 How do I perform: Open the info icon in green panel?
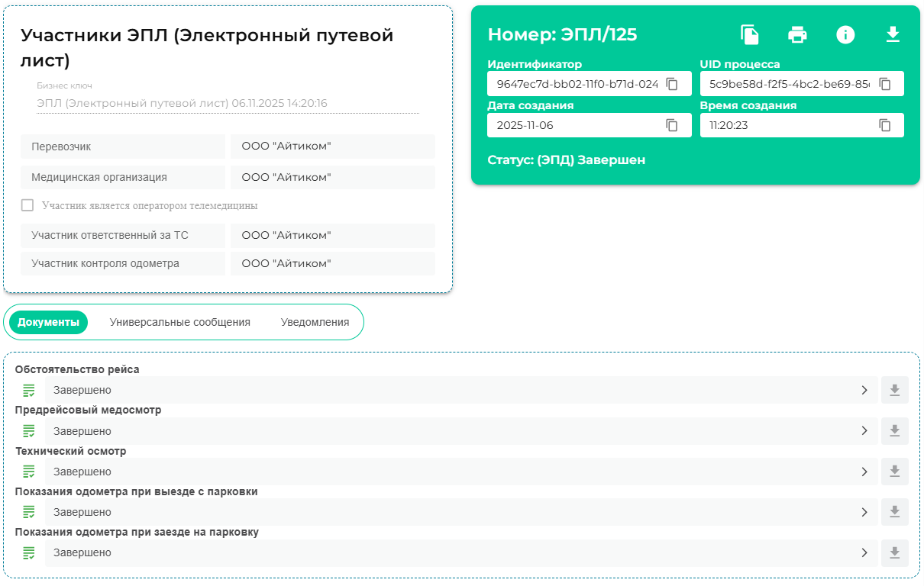(x=845, y=34)
